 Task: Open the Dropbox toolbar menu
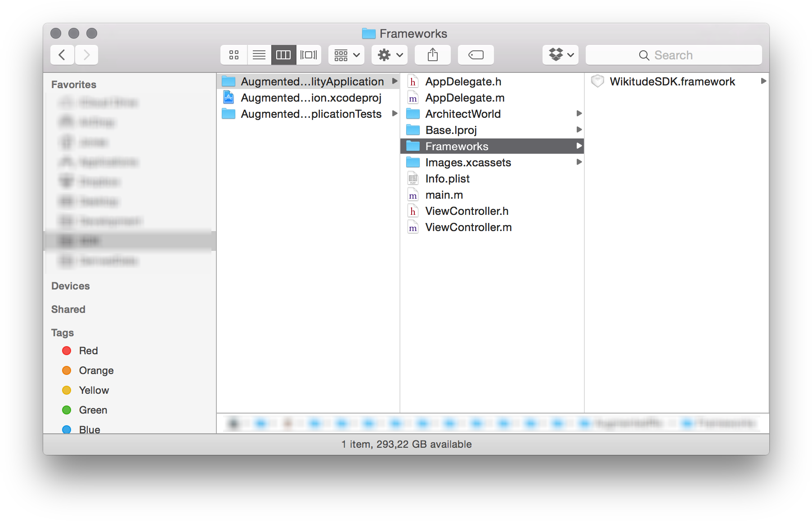[x=561, y=55]
